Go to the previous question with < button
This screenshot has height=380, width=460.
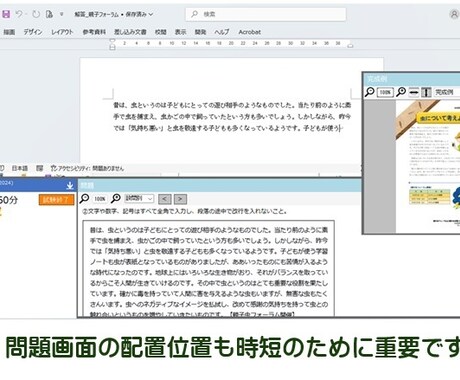tap(165, 199)
